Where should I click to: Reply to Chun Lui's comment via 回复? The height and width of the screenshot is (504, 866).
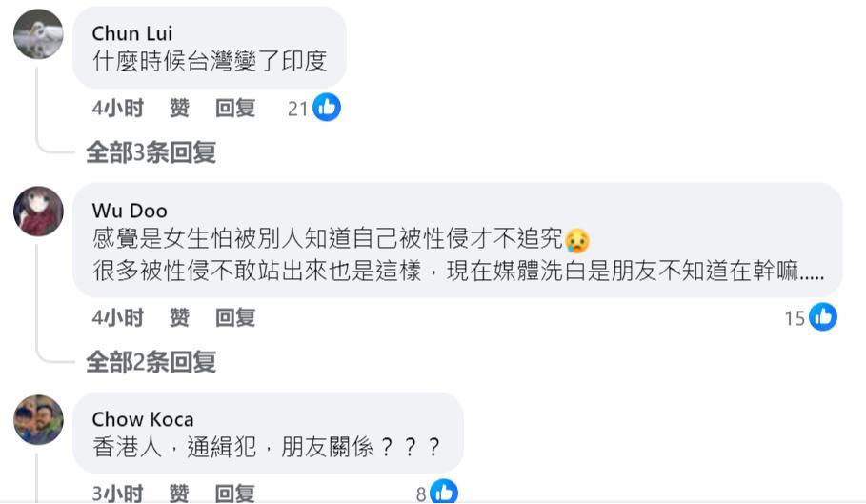pos(235,109)
